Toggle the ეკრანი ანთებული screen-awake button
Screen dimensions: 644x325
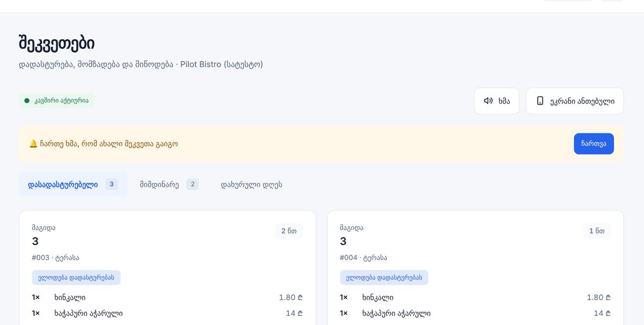pyautogui.click(x=575, y=101)
